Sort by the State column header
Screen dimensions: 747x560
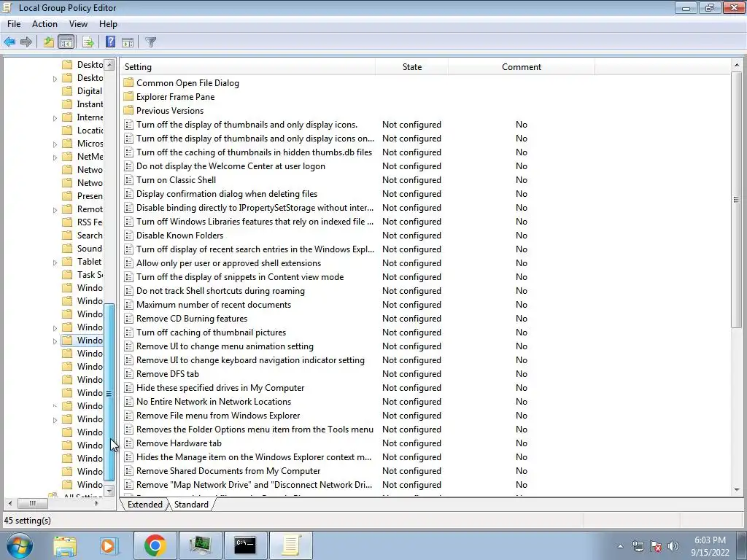point(411,66)
